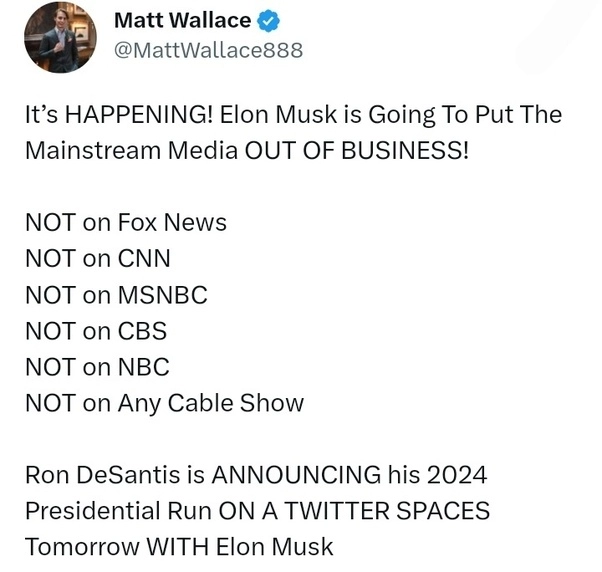The image size is (602, 572).
Task: Click the "NOT on CNN" line
Action: [x=98, y=258]
